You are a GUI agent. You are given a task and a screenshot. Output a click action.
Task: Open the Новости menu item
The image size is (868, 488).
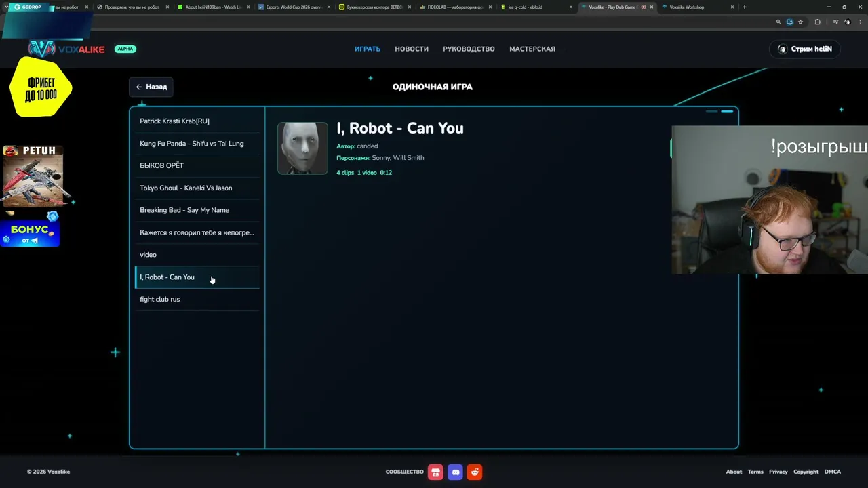pyautogui.click(x=412, y=49)
